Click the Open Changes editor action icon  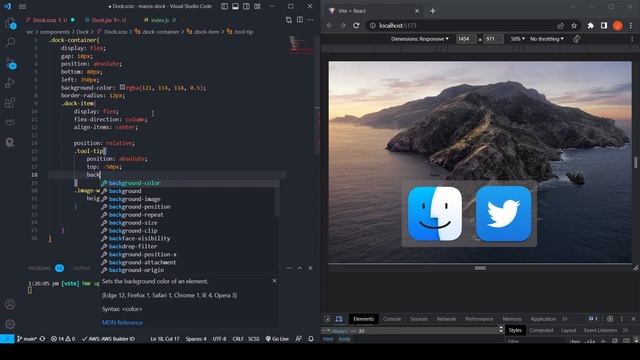click(289, 20)
